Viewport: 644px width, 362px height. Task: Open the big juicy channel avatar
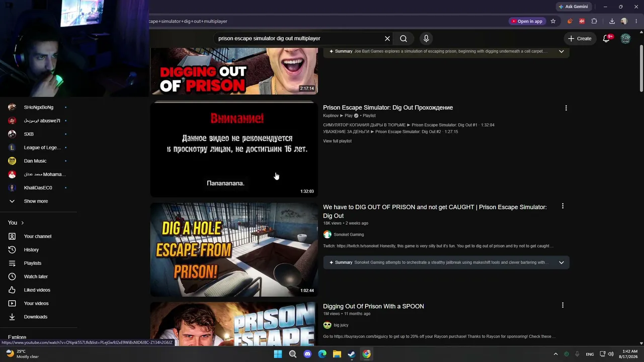point(328,325)
